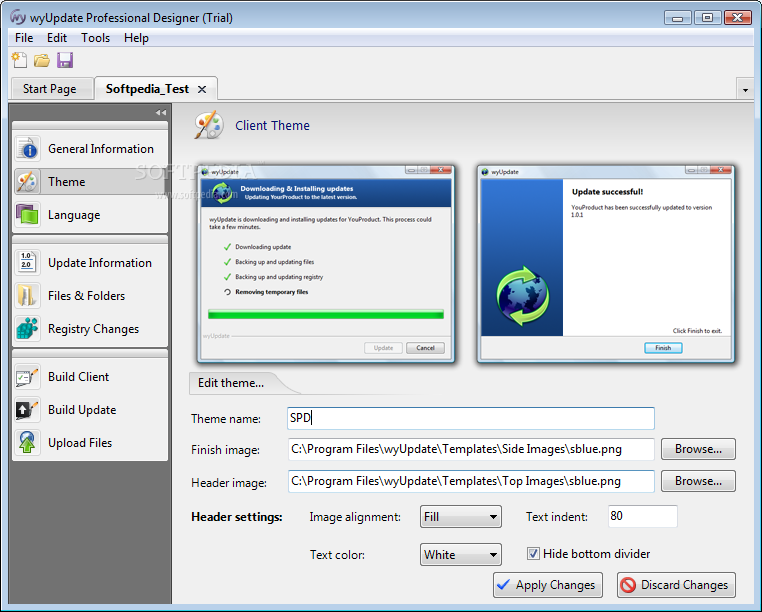Click the Header image path field

470,481
